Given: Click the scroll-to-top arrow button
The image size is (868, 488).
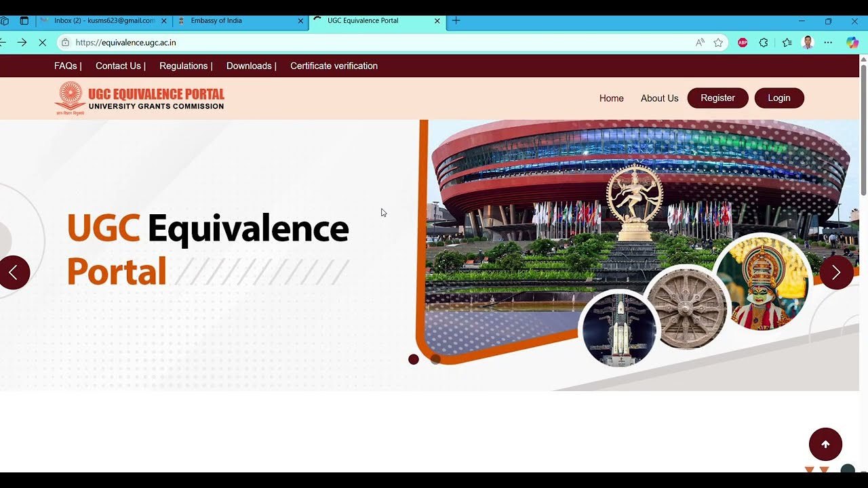Looking at the screenshot, I should click(x=825, y=445).
